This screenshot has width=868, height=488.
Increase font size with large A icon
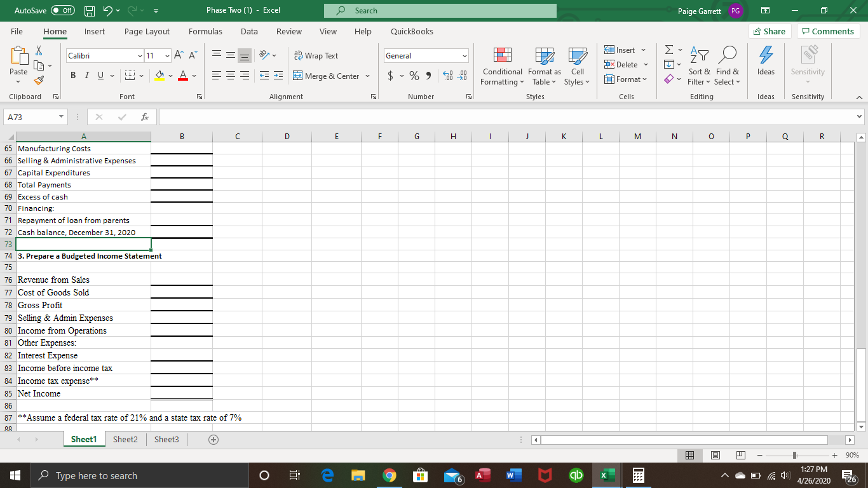179,56
